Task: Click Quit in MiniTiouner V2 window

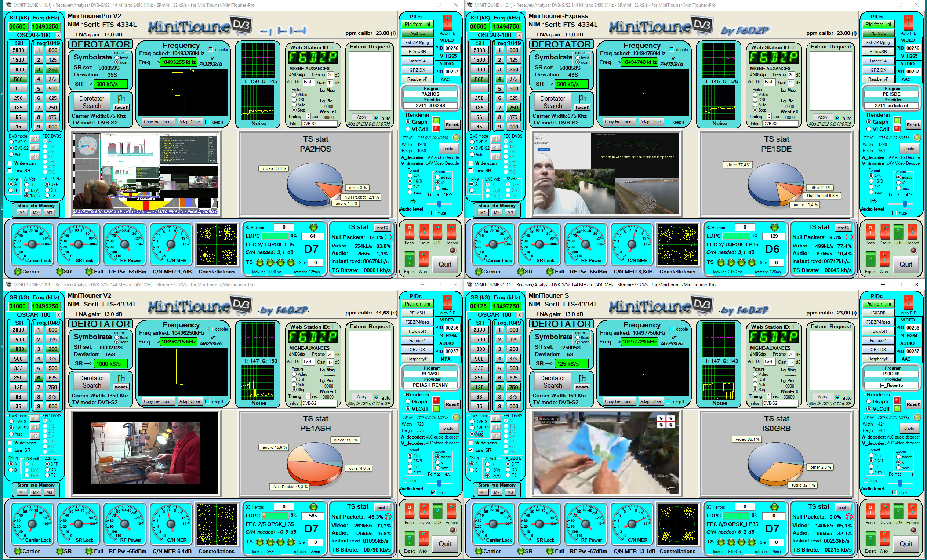Action: point(445,544)
